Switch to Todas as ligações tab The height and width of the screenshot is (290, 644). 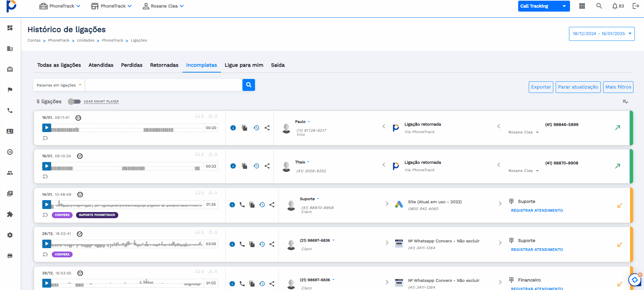point(59,65)
